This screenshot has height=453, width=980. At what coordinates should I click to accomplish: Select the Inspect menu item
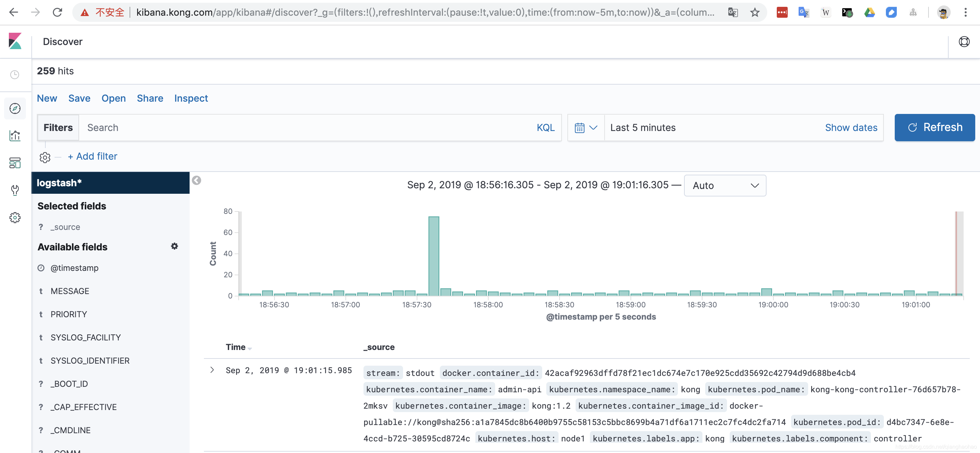191,98
